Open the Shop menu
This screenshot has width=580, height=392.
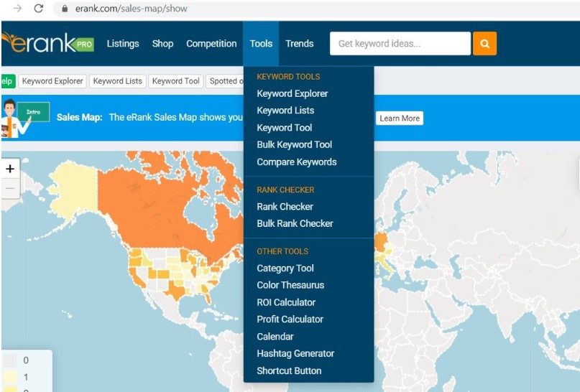click(162, 44)
